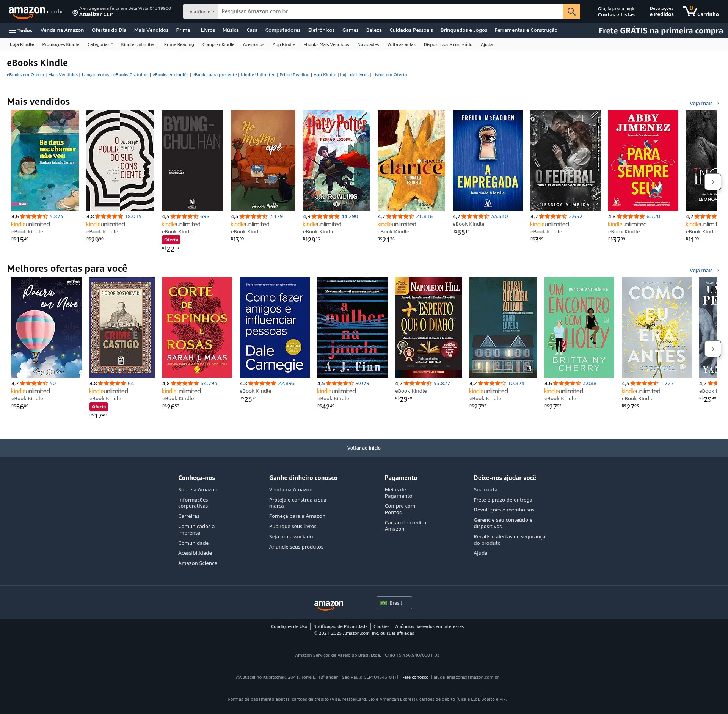The height and width of the screenshot is (714, 728).
Task: Click the 44.290 reviews count
Action: coord(350,216)
